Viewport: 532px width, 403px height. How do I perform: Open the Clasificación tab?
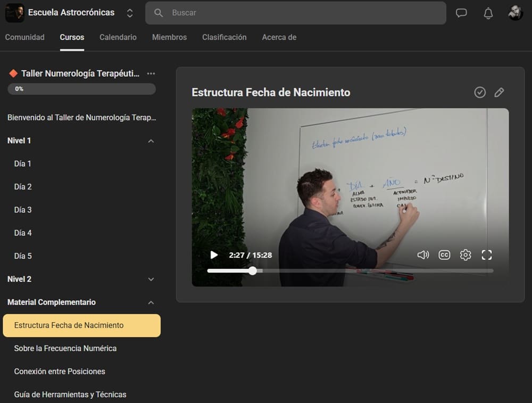(x=225, y=37)
